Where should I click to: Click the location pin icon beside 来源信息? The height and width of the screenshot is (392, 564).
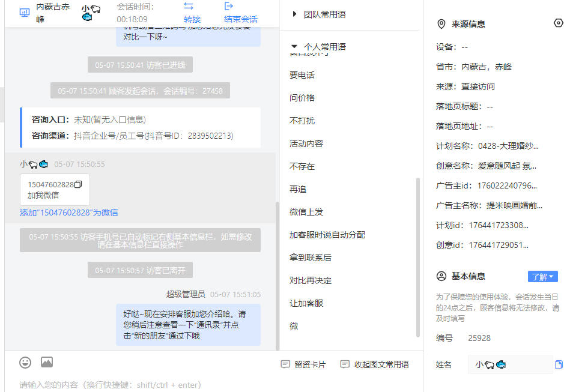(x=441, y=24)
